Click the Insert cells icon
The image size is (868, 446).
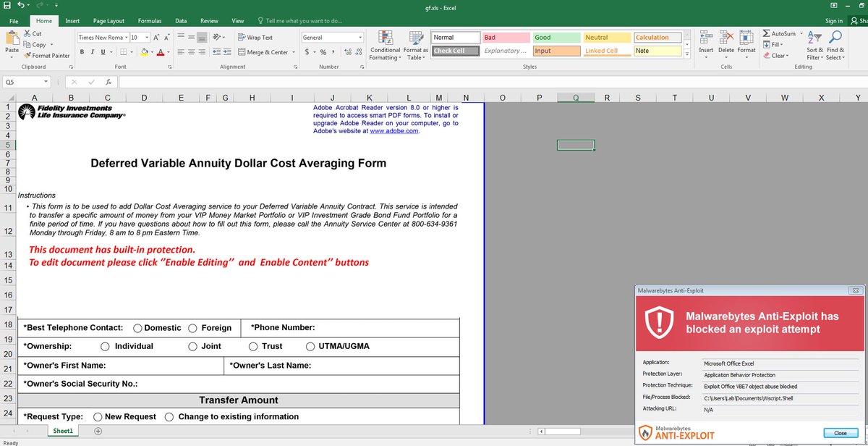pyautogui.click(x=706, y=38)
